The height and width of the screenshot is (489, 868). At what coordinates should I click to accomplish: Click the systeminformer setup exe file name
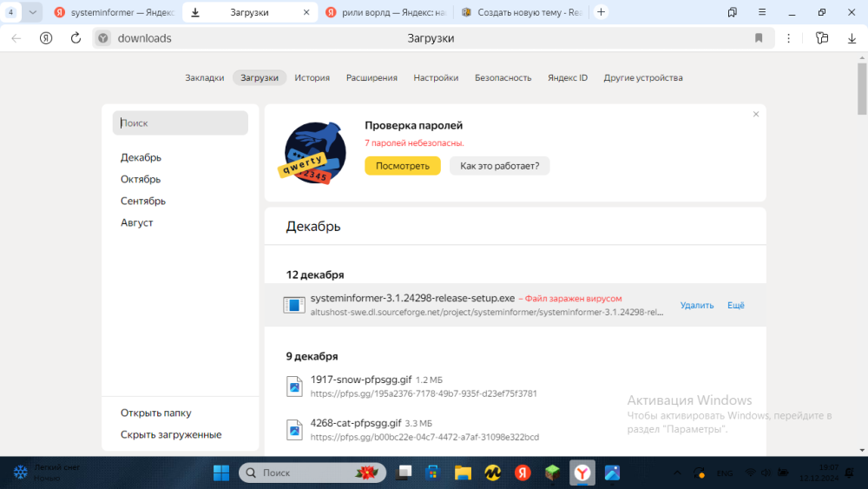point(412,298)
